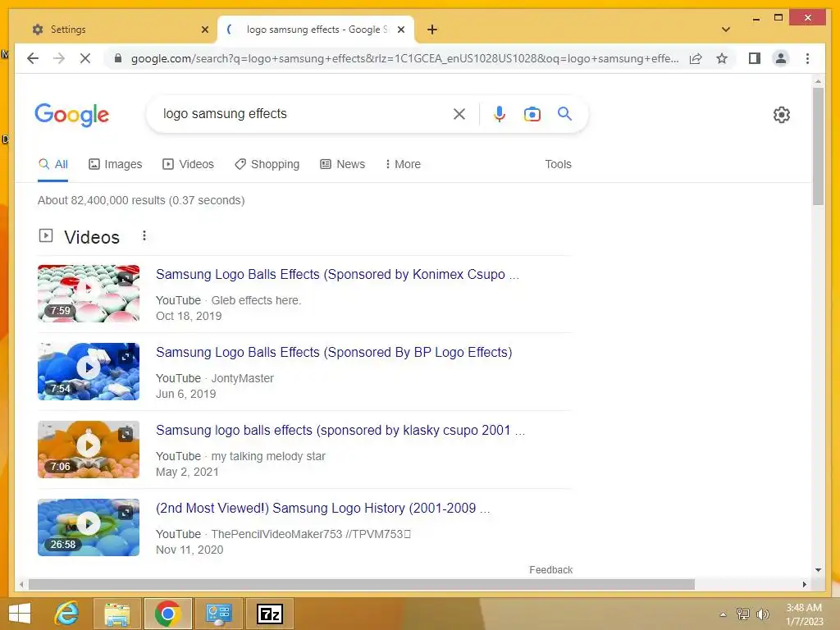Viewport: 840px width, 630px height.
Task: Select Chrome in the taskbar
Action: pyautogui.click(x=167, y=614)
